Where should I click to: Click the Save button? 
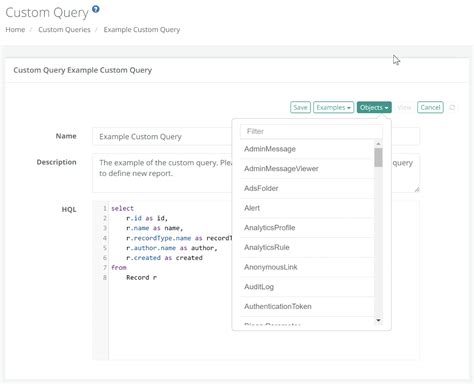(300, 107)
